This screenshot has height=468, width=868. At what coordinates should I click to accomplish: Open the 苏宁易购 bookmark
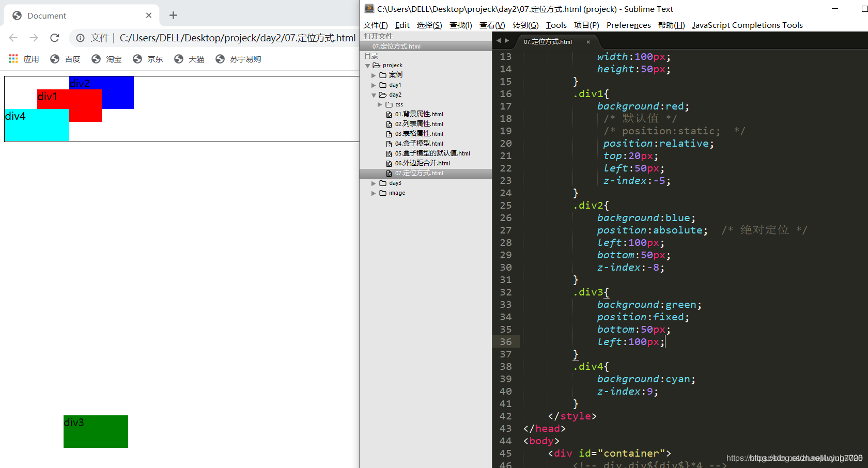tap(238, 59)
